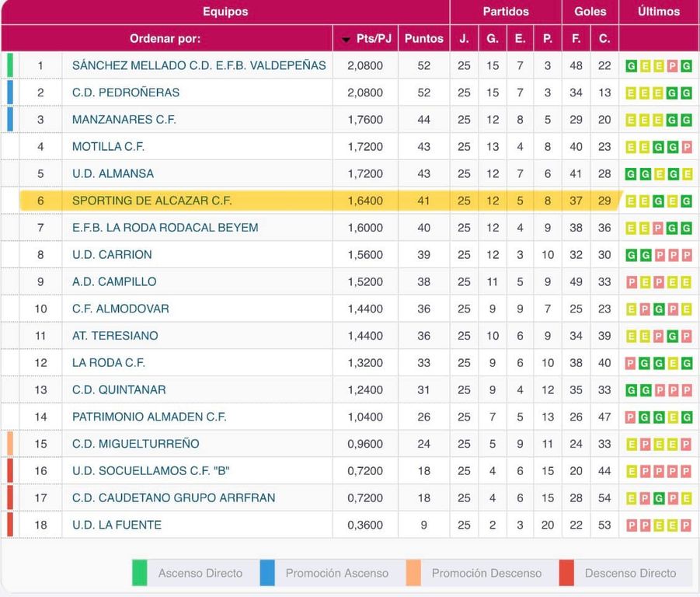Sort by goals for F. column
This screenshot has width=700, height=597.
coord(576,38)
